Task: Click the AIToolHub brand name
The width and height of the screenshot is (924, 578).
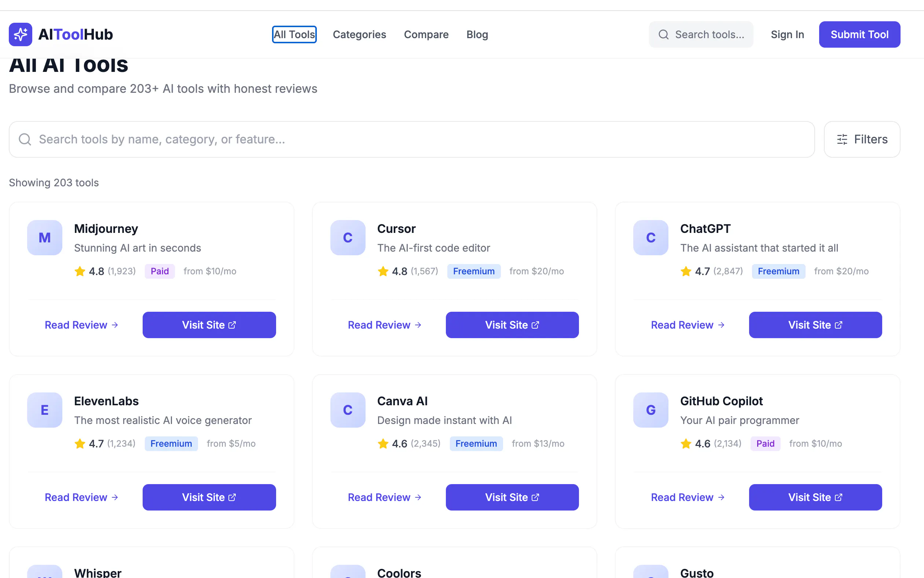Action: 76,35
